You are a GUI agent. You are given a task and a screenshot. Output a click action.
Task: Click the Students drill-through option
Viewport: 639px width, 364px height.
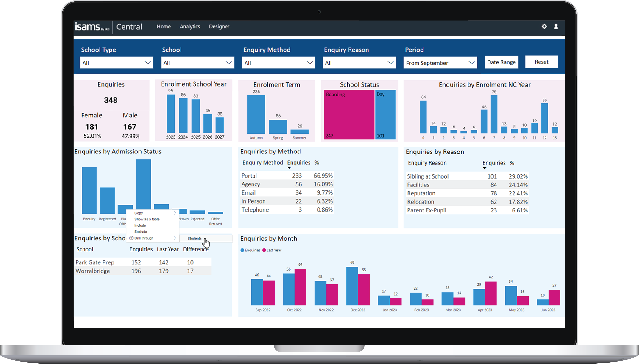[x=194, y=238]
